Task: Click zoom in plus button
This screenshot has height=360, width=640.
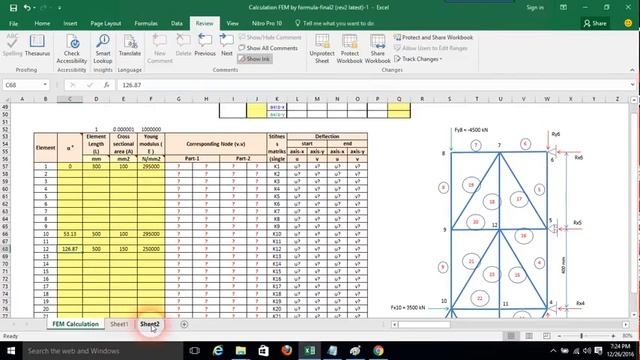Action: tap(613, 336)
